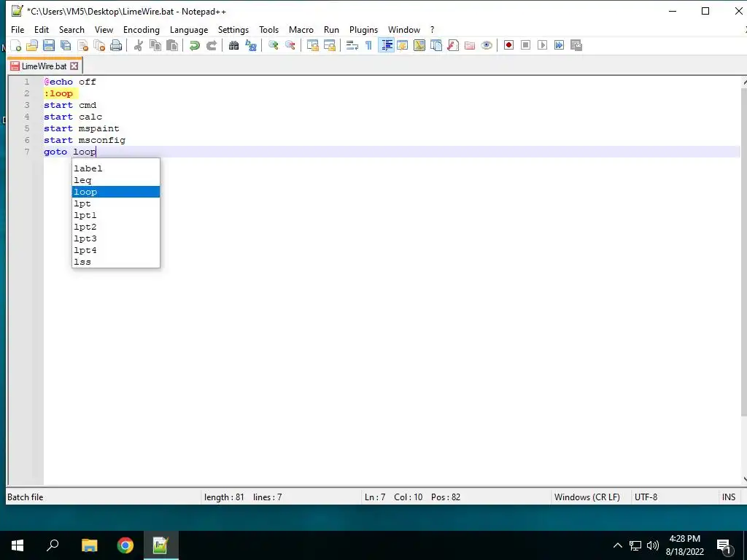Open the Language menu
This screenshot has width=747, height=560.
pyautogui.click(x=189, y=29)
